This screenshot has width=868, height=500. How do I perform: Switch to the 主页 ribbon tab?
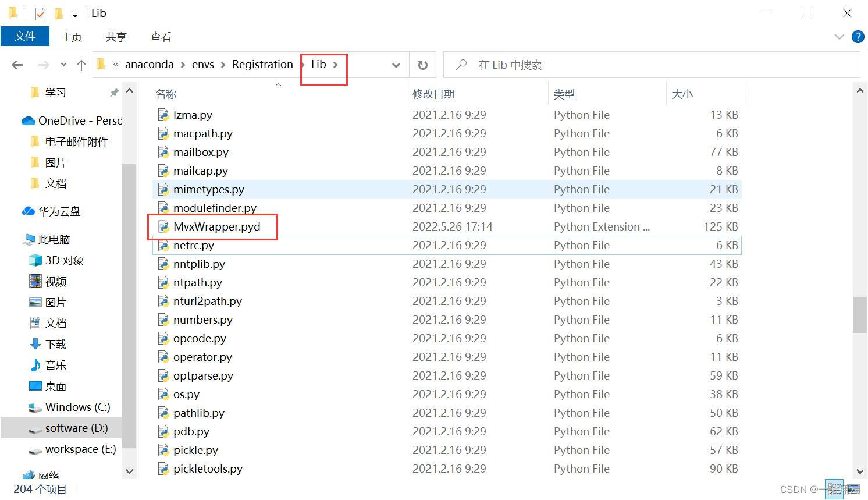tap(72, 37)
